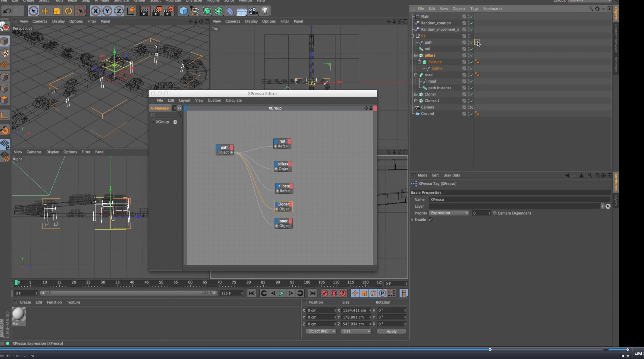Collapse the Extrude object children
This screenshot has width=644, height=359.
pos(419,62)
